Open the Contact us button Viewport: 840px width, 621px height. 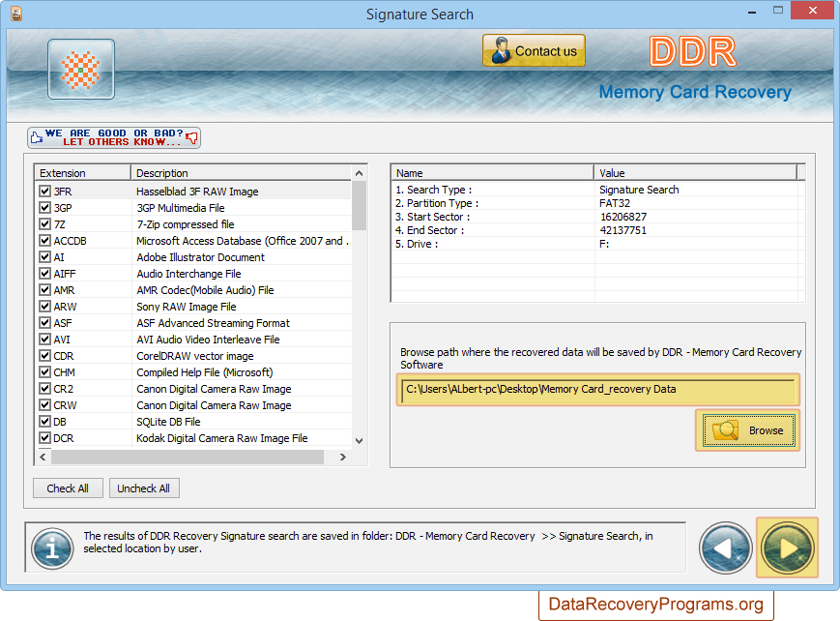click(x=534, y=51)
